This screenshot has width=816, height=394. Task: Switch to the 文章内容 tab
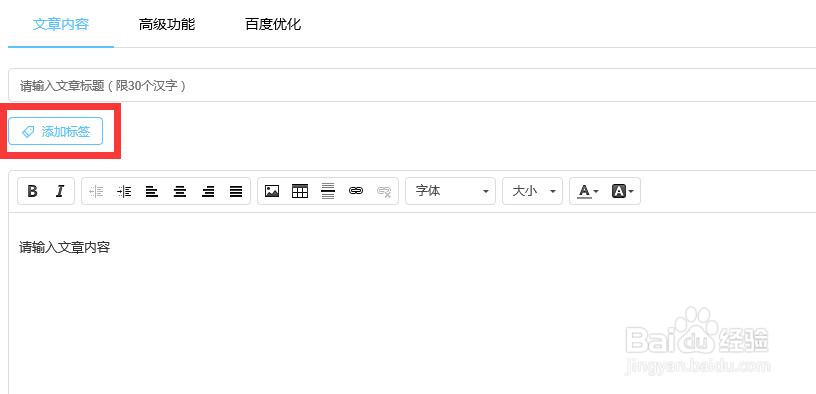click(61, 24)
